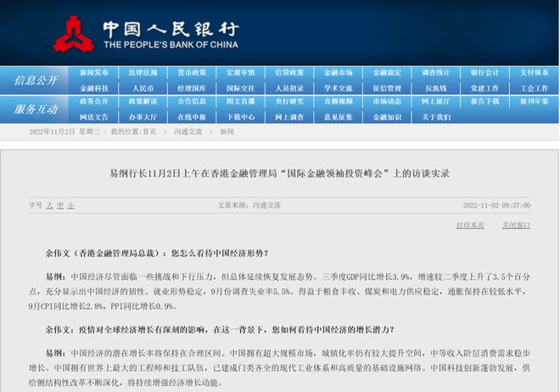Open 国际交往 navigation item
The height and width of the screenshot is (392, 560).
(240, 88)
